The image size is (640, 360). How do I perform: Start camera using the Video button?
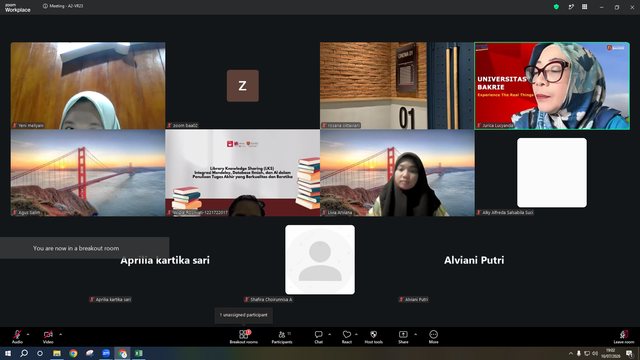[48, 337]
